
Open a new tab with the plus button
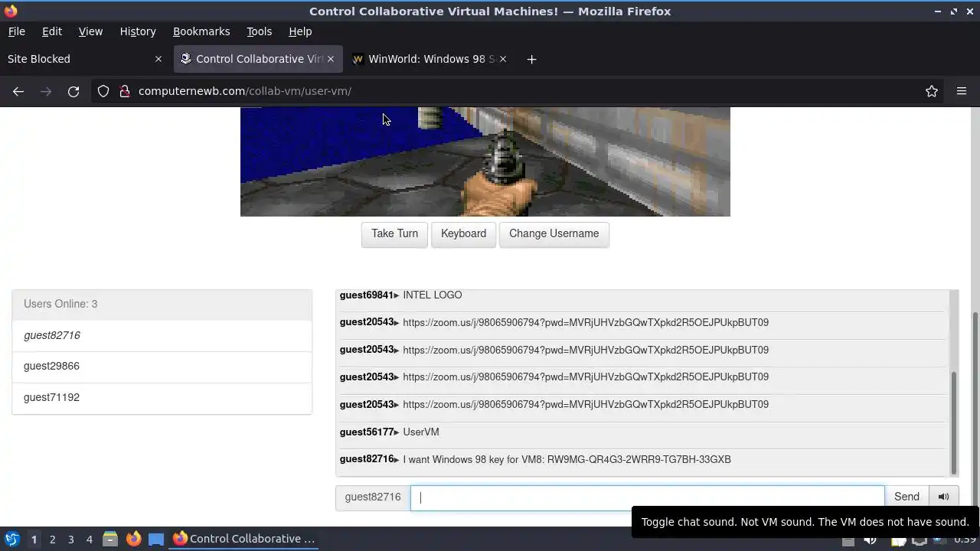click(531, 59)
